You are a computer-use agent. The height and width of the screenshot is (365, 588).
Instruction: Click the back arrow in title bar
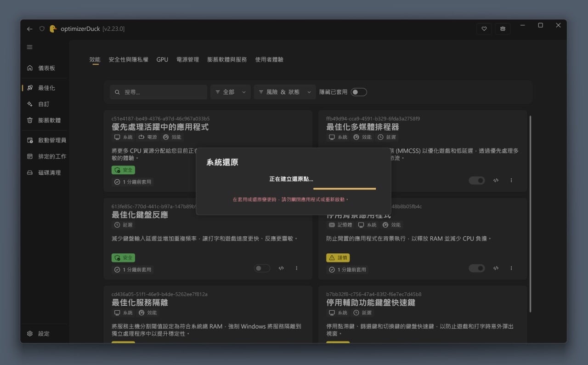click(x=30, y=29)
